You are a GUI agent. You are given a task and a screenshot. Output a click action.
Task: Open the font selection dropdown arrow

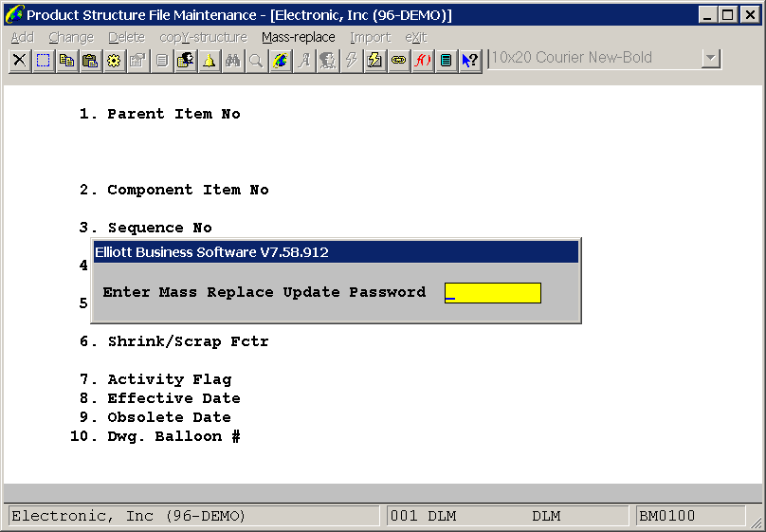click(x=711, y=59)
